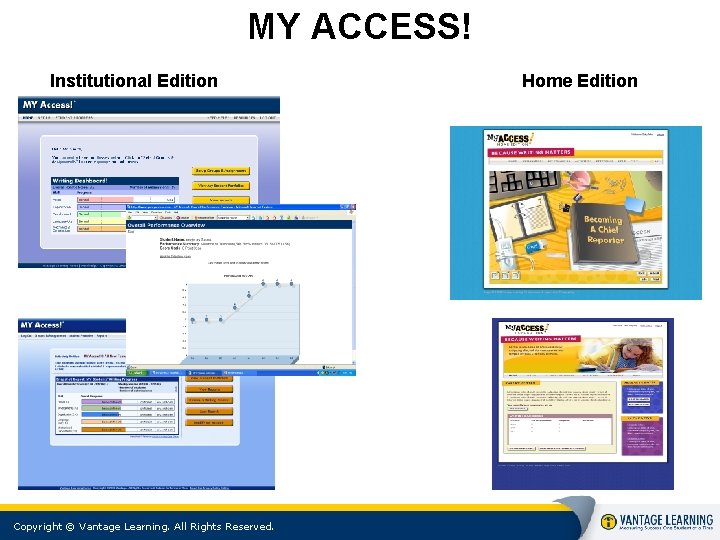
Task: Click the Vantage Learning logo
Action: coord(657,522)
